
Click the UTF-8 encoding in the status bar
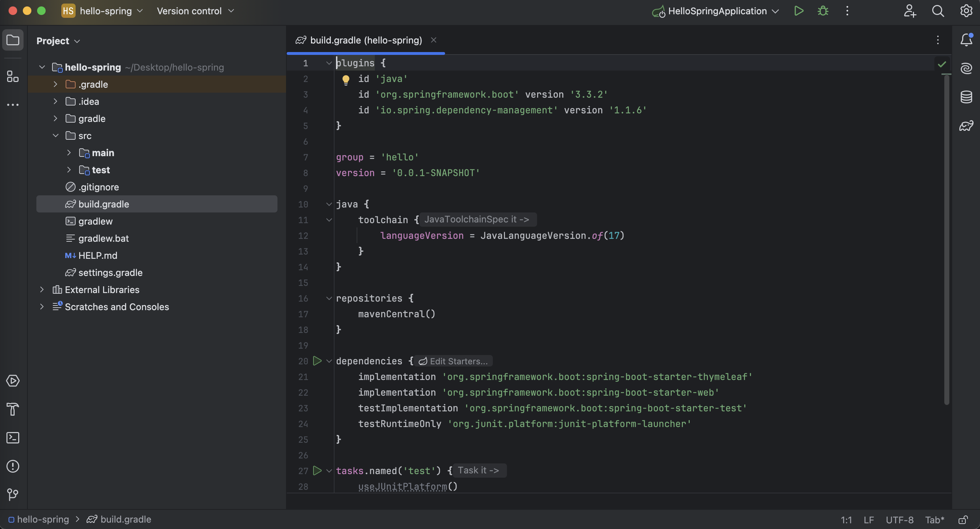tap(899, 519)
